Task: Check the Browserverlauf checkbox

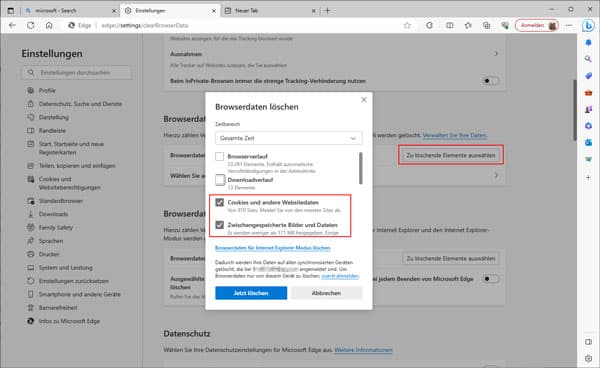Action: [219, 156]
